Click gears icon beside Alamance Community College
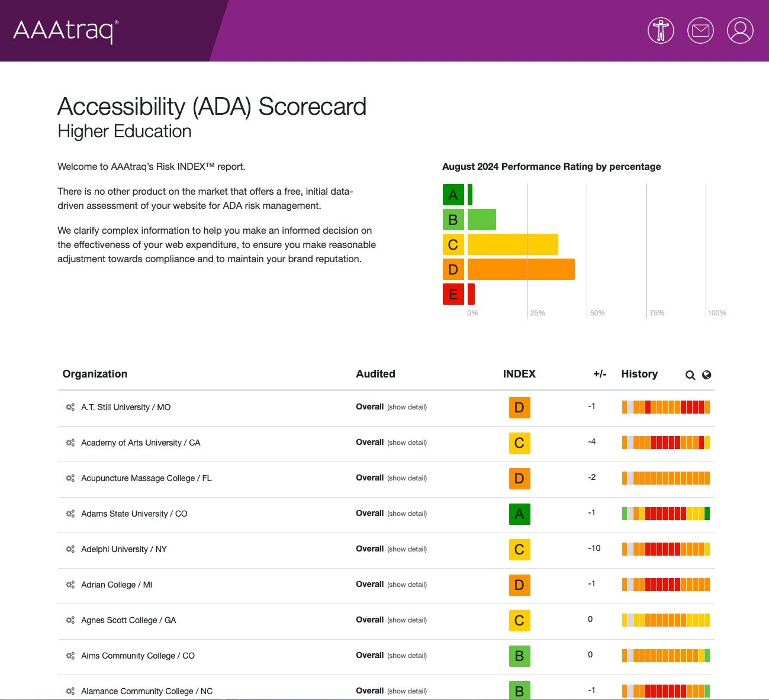The width and height of the screenshot is (769, 700). [x=70, y=691]
